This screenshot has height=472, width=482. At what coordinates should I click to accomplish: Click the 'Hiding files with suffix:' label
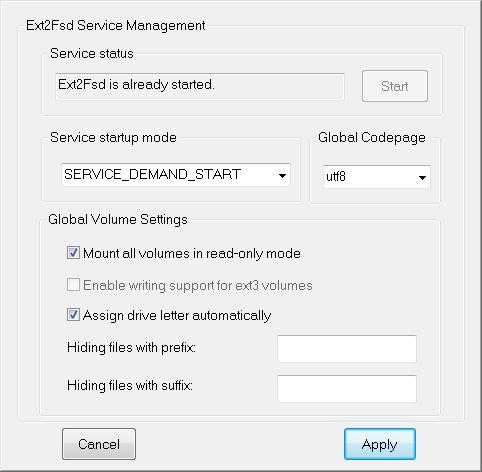coord(130,386)
